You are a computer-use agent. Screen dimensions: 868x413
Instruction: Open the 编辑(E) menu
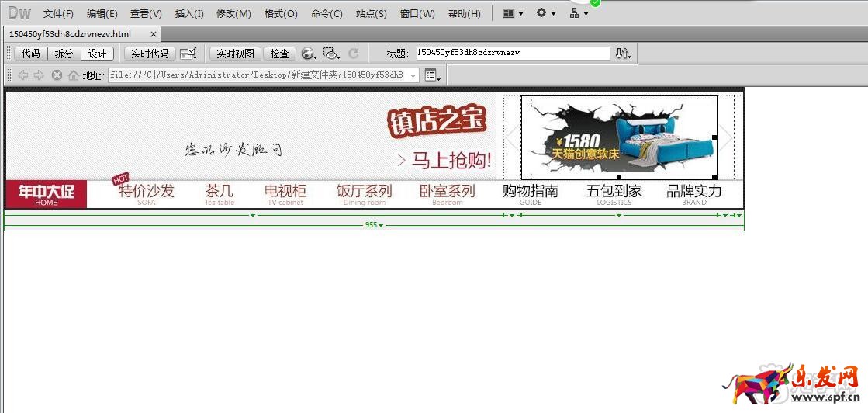[x=102, y=13]
